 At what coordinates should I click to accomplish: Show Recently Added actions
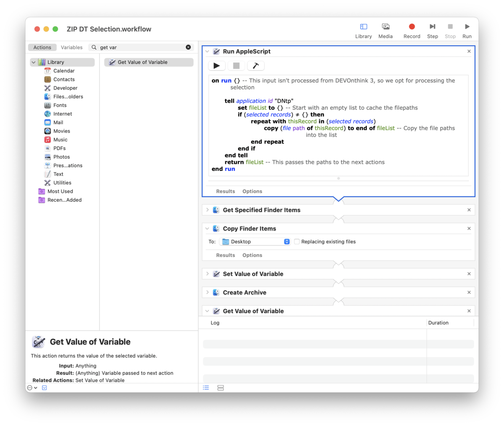[x=64, y=200]
